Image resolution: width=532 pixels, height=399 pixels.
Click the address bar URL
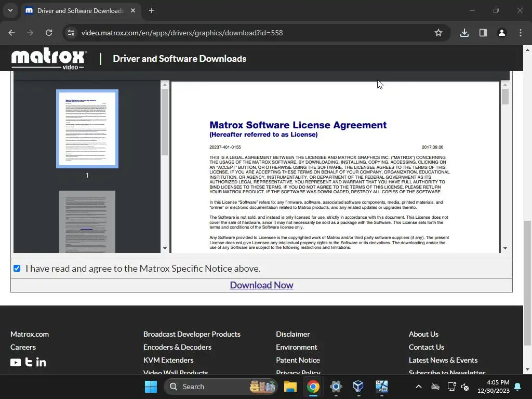(x=182, y=33)
